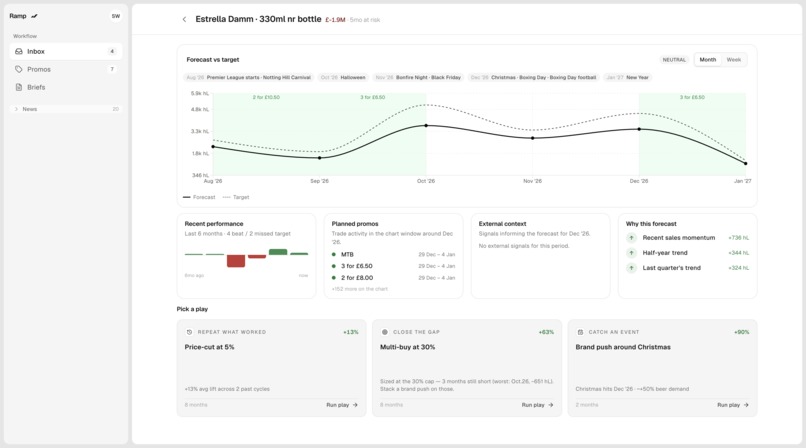Open Promos in the sidebar
This screenshot has width=806, height=448.
(x=66, y=69)
